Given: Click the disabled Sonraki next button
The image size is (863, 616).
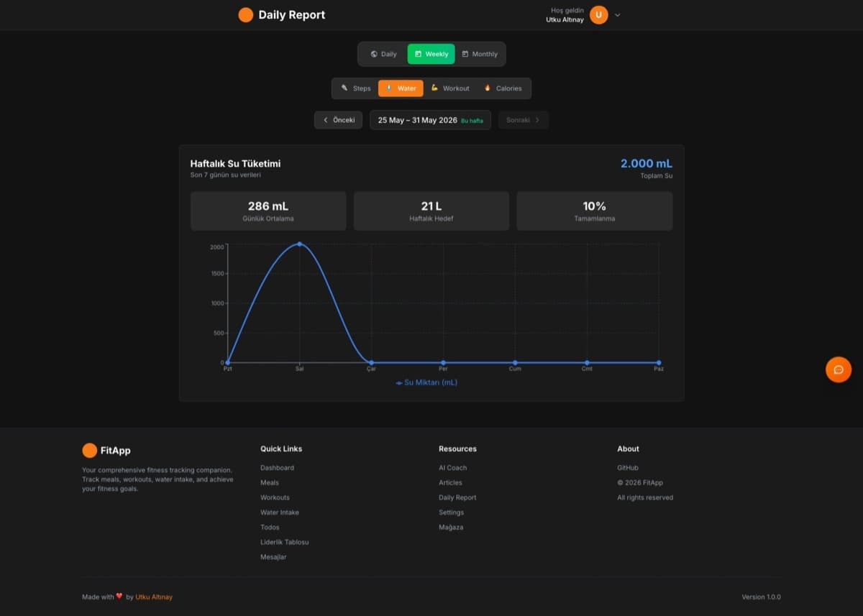Looking at the screenshot, I should [523, 120].
